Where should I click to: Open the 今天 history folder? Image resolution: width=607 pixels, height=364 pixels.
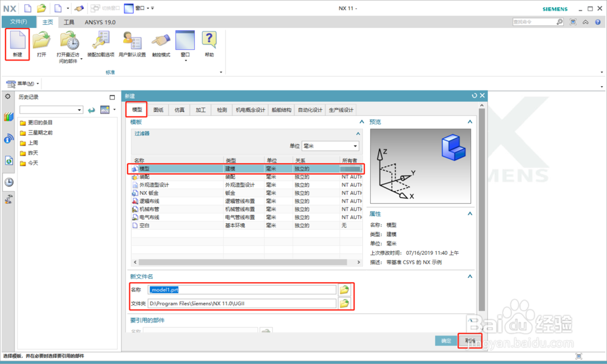click(29, 163)
